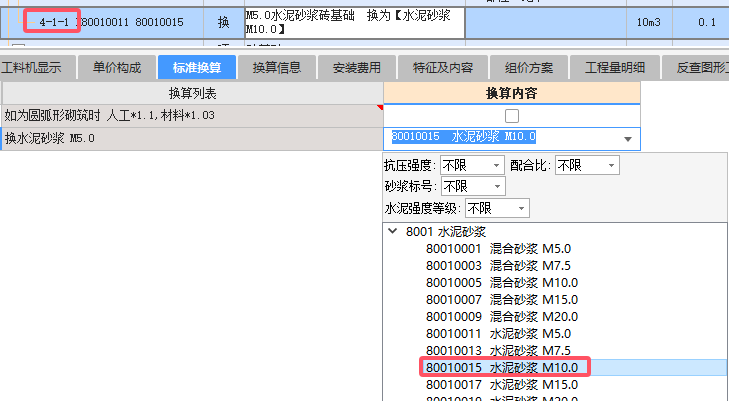Open the 换水泥砂浆 M5.0 mortar dropdown arrow
Screen dimensions: 729x401
628,139
